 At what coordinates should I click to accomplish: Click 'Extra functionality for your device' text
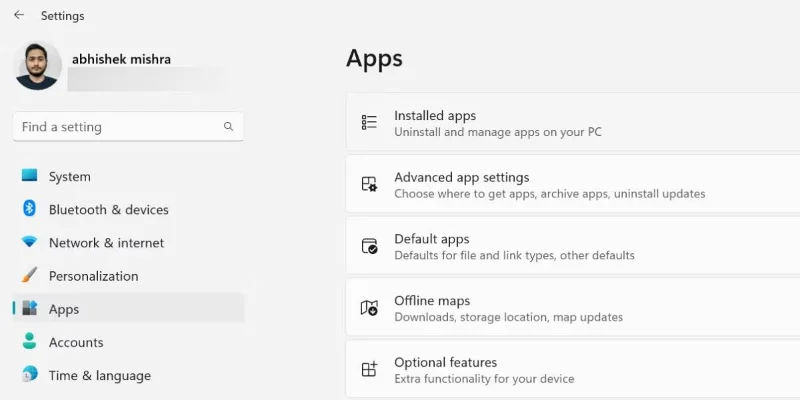[484, 379]
